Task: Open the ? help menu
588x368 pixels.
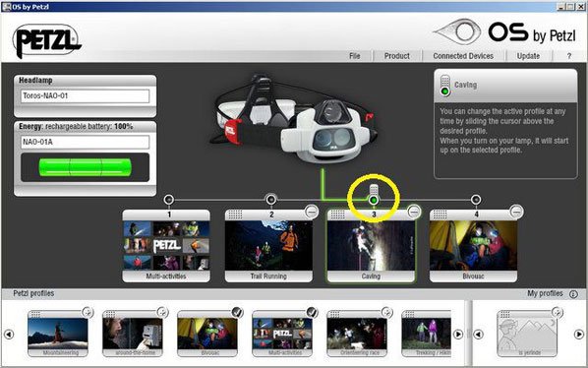Action: click(569, 56)
